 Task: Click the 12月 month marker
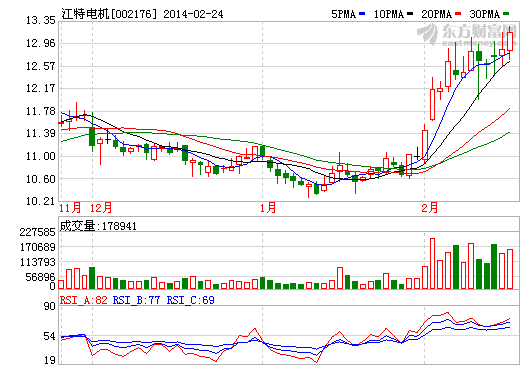(x=101, y=208)
